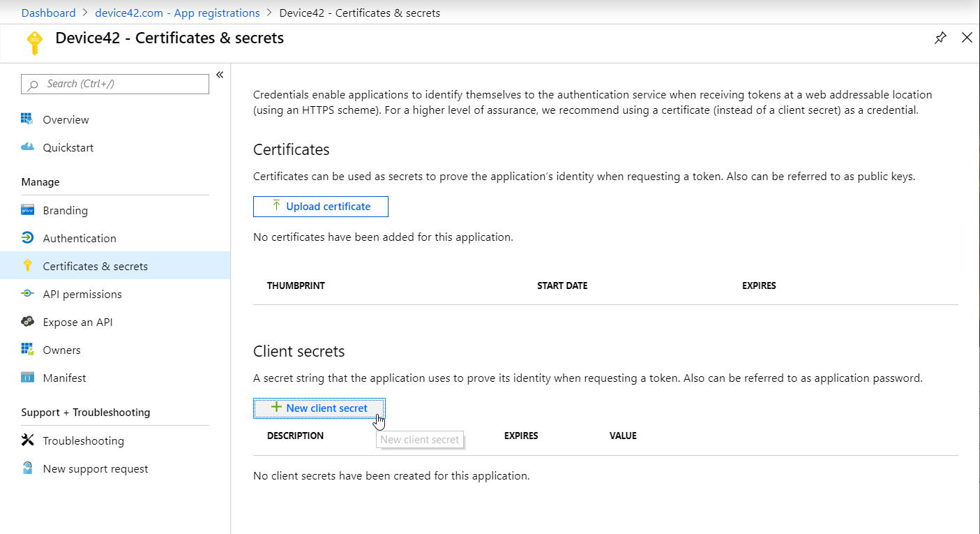Pin the blade using pin icon
980x534 pixels.
[x=940, y=38]
